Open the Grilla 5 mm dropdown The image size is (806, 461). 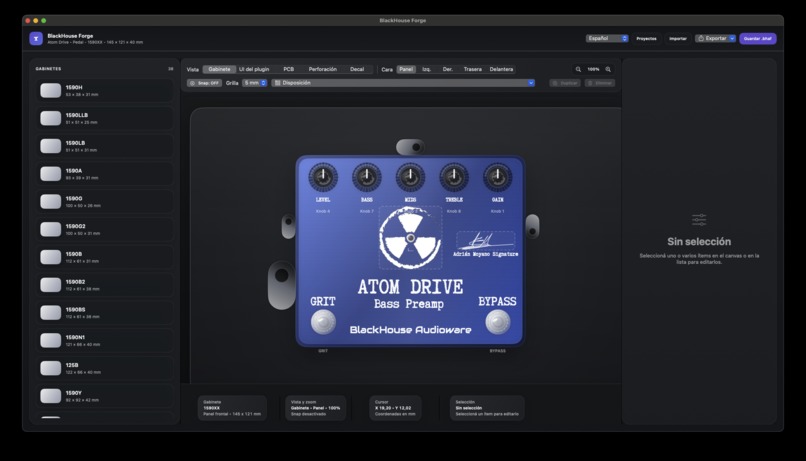[x=254, y=83]
